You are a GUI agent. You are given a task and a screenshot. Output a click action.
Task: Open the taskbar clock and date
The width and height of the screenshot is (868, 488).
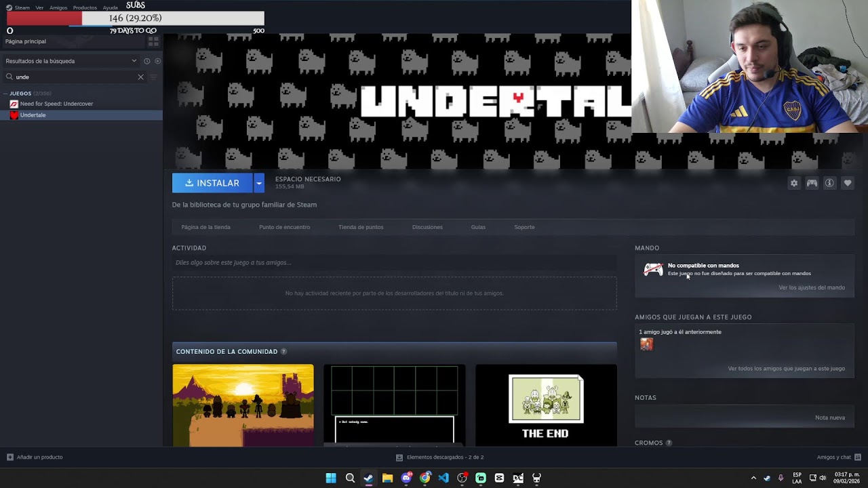pos(847,478)
